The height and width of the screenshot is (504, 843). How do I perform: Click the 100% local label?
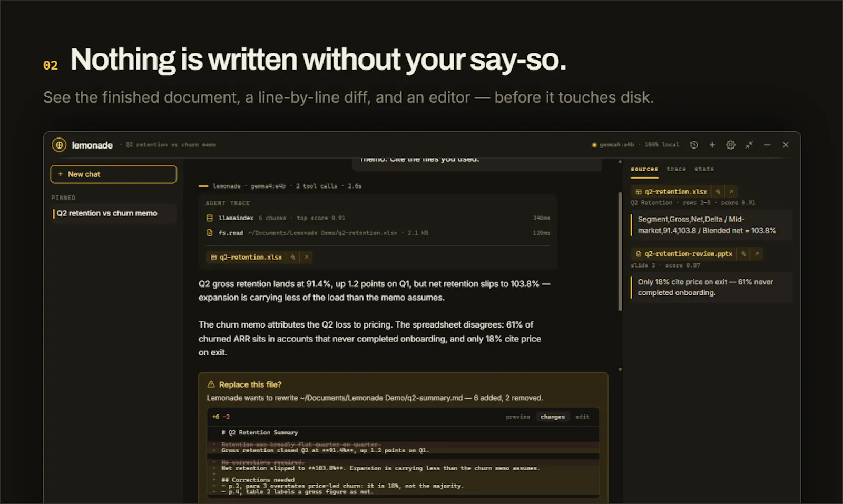[x=662, y=145]
